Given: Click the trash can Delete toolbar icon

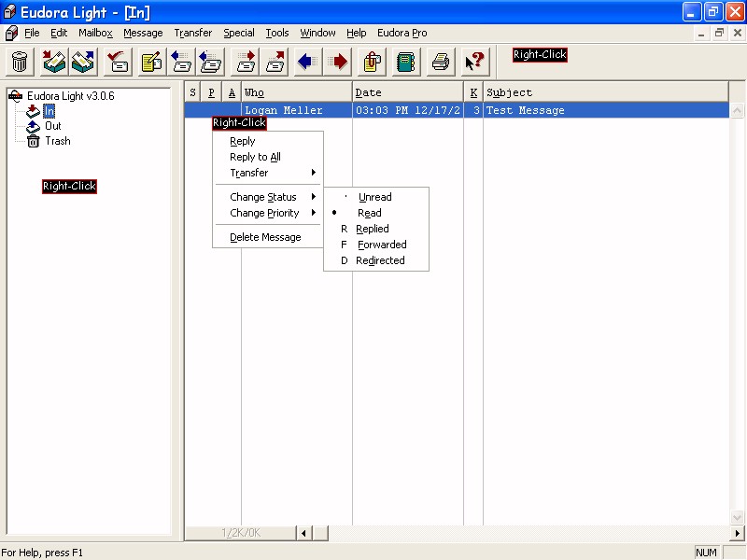Looking at the screenshot, I should [20, 62].
